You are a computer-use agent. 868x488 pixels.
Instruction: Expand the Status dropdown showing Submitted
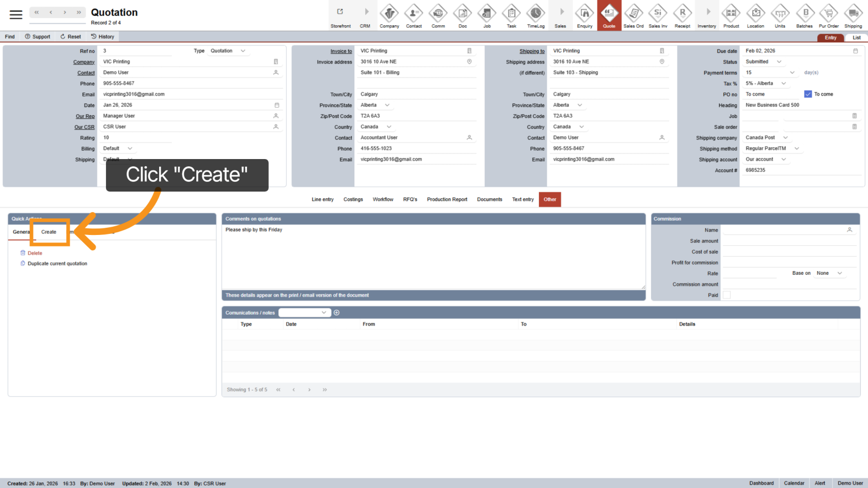point(779,62)
